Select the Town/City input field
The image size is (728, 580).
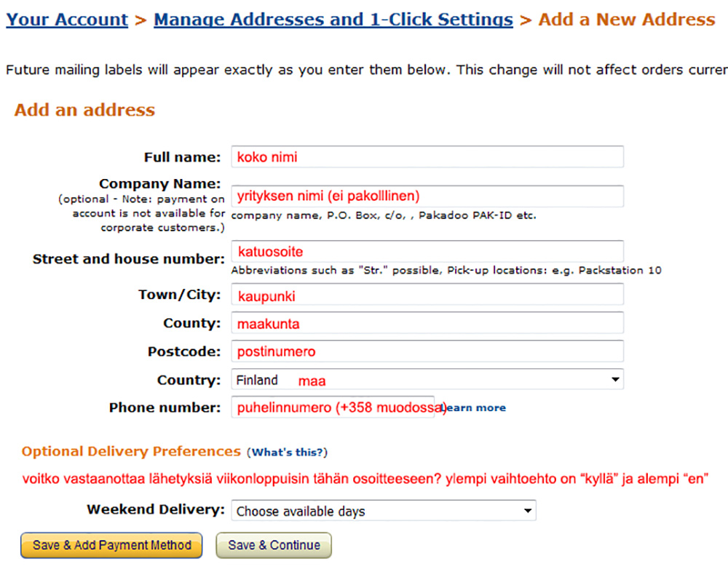click(x=427, y=295)
